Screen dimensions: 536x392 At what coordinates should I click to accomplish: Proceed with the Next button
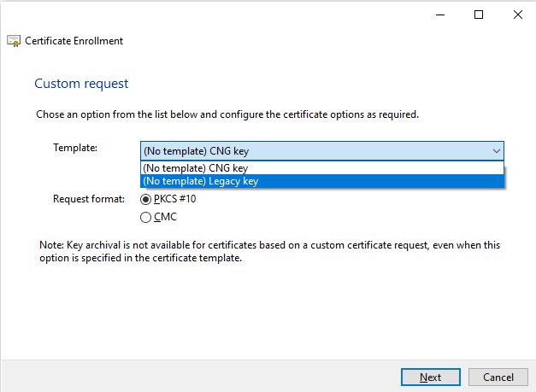[430, 377]
